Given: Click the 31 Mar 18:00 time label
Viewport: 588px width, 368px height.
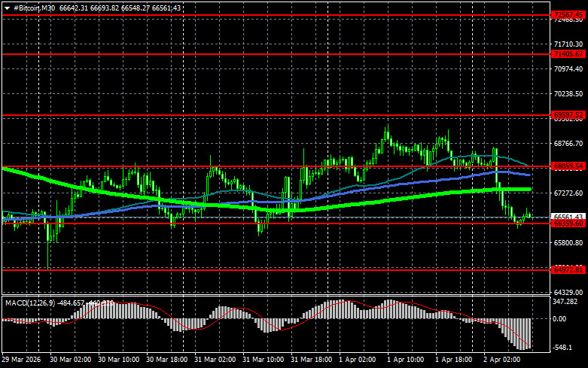Looking at the screenshot, I should [311, 360].
